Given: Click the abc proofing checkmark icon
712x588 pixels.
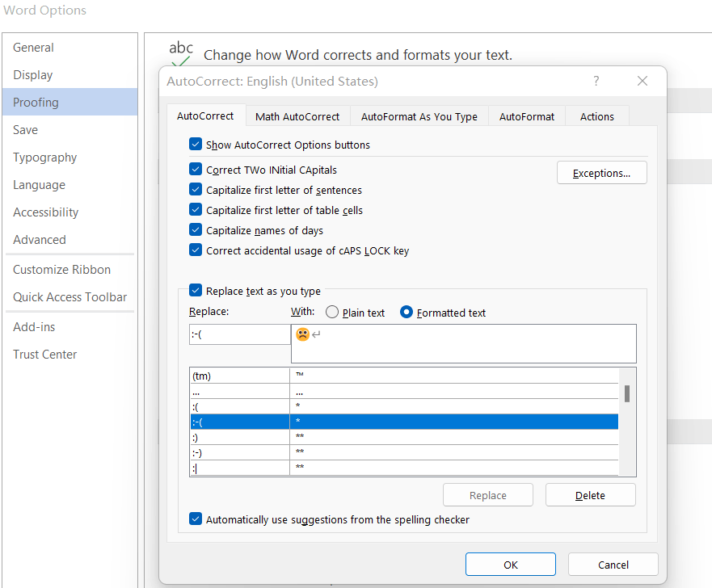Looking at the screenshot, I should (181, 53).
